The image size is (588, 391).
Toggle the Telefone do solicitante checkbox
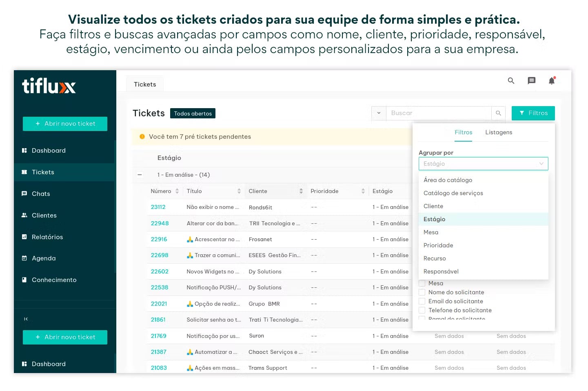(422, 310)
